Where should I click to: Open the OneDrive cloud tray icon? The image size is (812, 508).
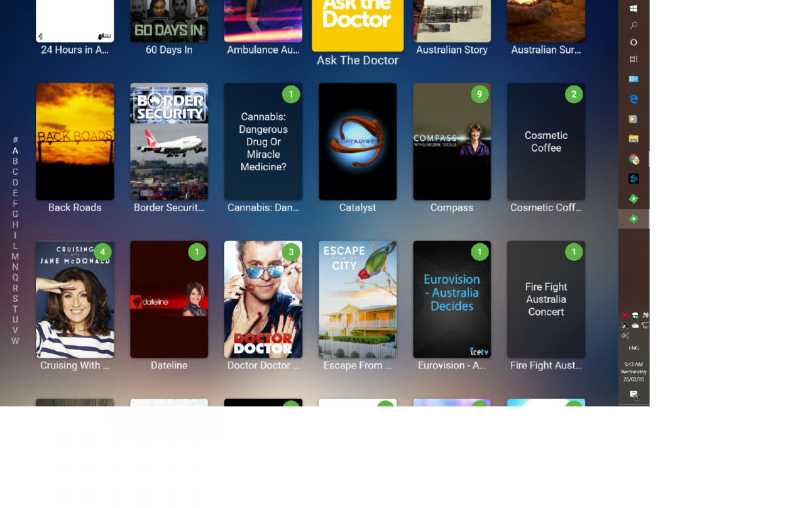click(x=635, y=326)
